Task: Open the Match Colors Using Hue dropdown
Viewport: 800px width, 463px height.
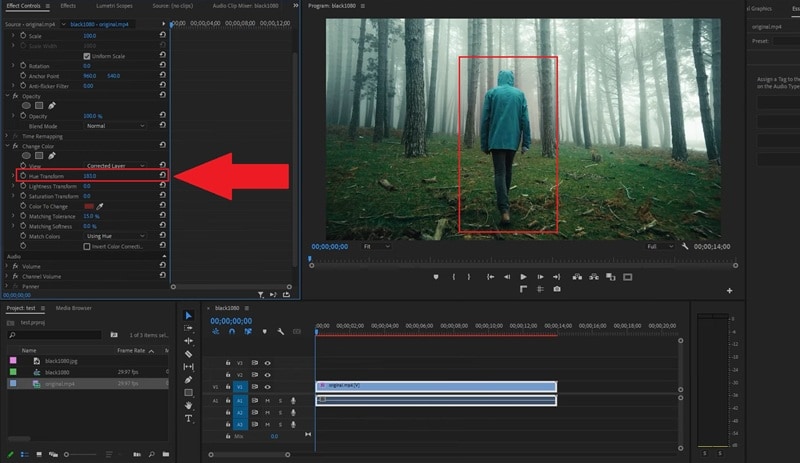Action: [115, 236]
